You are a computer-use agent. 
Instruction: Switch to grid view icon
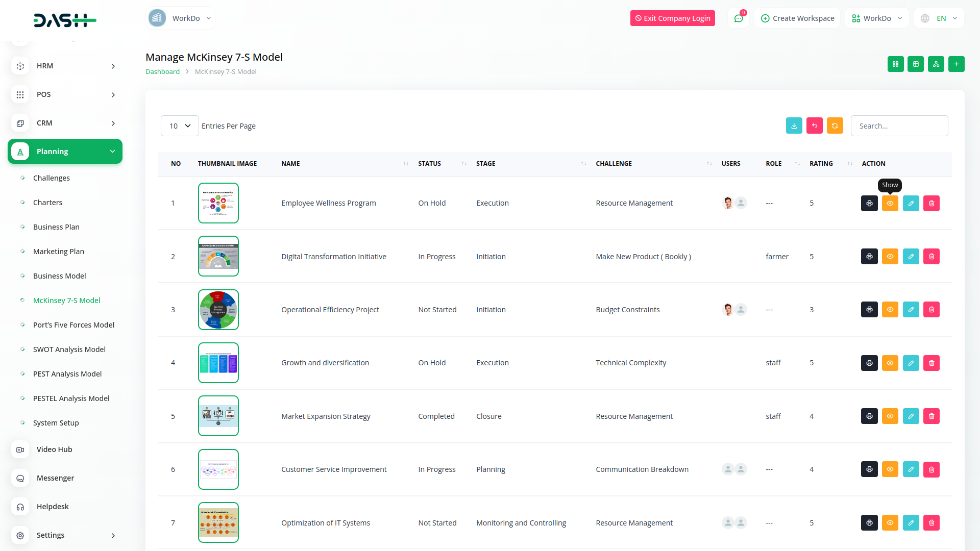tap(895, 64)
